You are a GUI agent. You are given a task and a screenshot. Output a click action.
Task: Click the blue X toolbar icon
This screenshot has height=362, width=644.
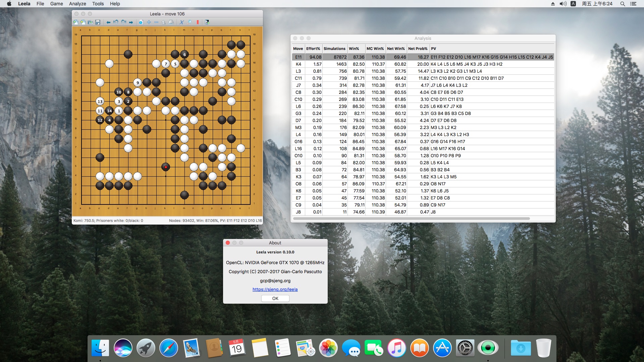pyautogui.click(x=181, y=22)
